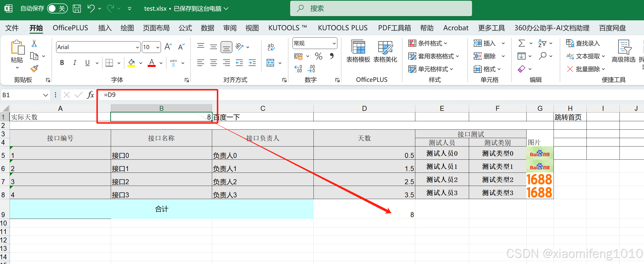Screen dimensions: 644x264
Task: Expand the Name Box B1 dropdown
Action: coord(45,95)
